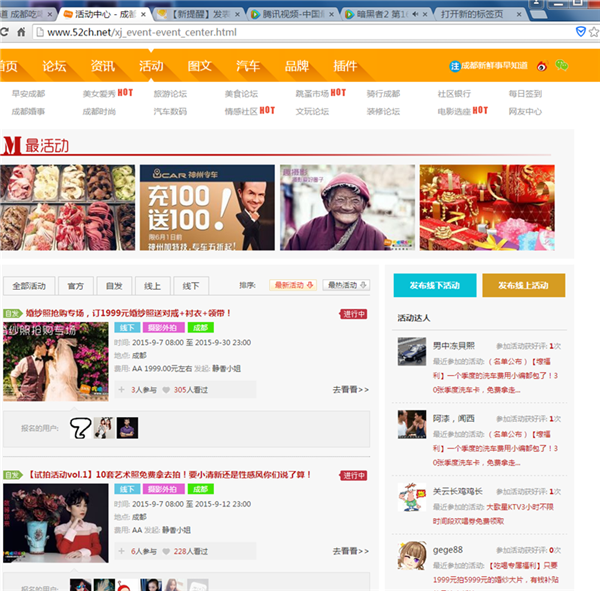Open the red gift boxes banner

pos(487,207)
